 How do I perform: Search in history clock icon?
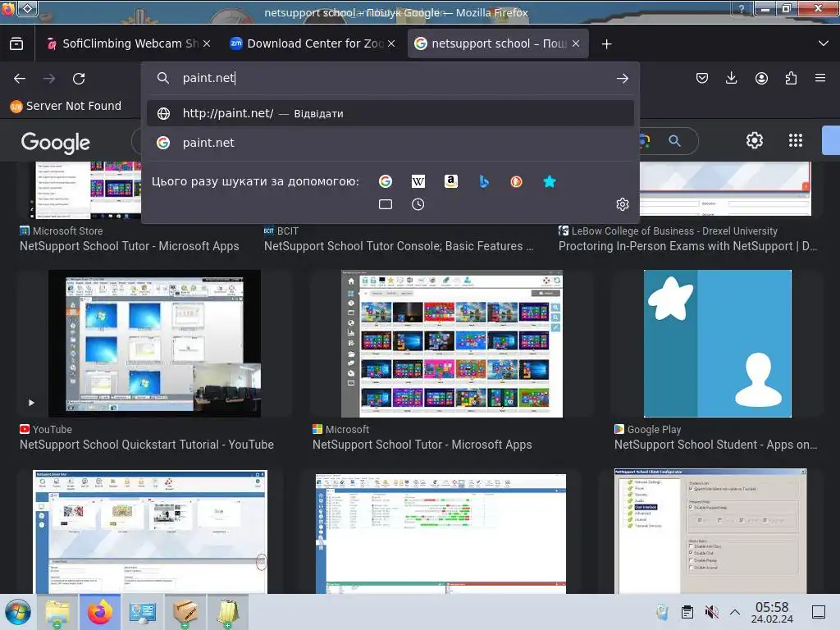point(418,204)
